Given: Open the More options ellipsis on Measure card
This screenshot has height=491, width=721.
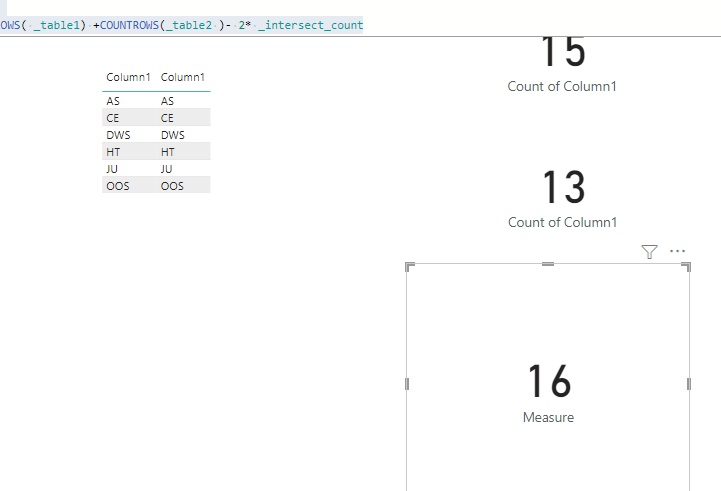Looking at the screenshot, I should point(677,251).
